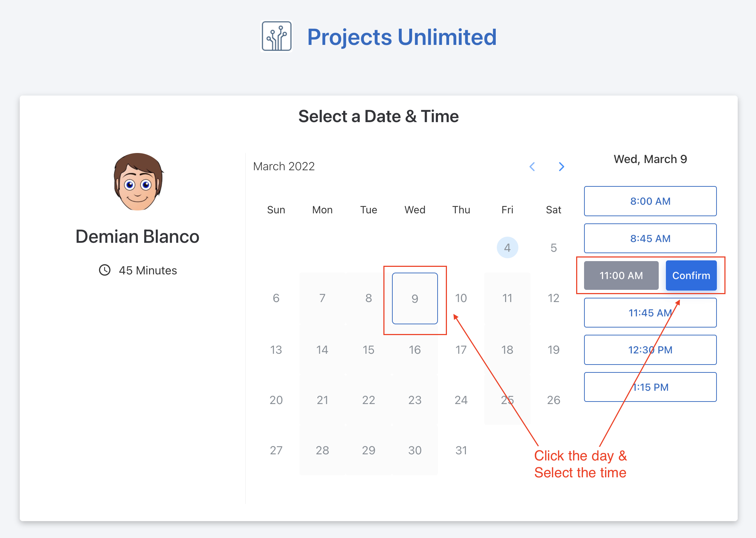Select March 9 on the calendar
756x538 pixels.
[415, 298]
